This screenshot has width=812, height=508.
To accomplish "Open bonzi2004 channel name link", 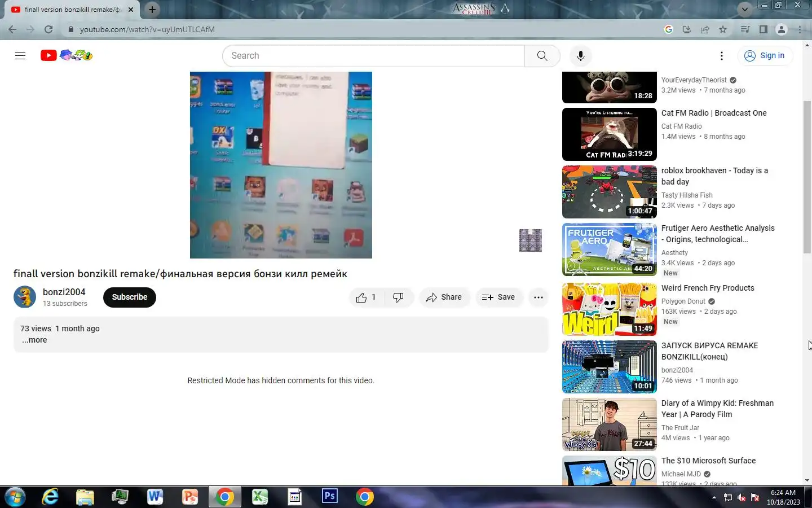I will [64, 292].
